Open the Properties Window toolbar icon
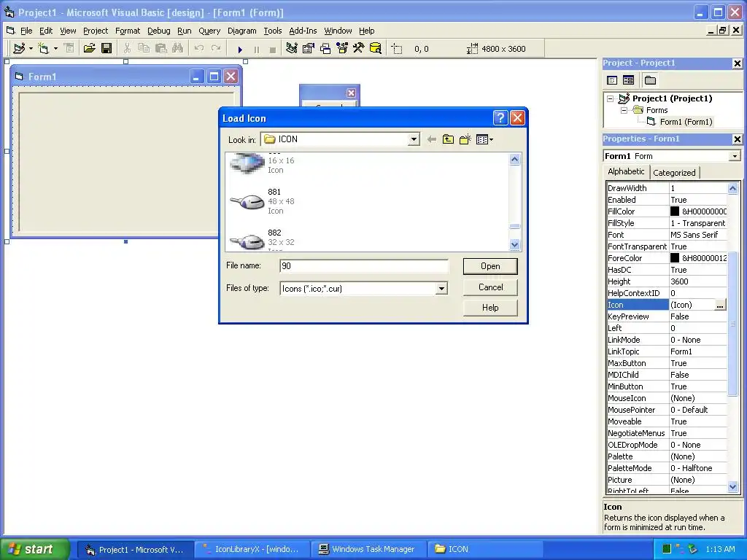The image size is (747, 560). tap(309, 49)
